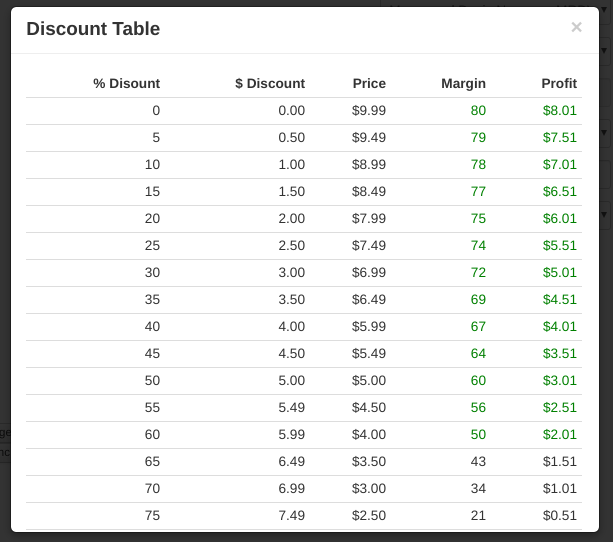Select the margin value 43
The height and width of the screenshot is (542, 613).
click(478, 462)
